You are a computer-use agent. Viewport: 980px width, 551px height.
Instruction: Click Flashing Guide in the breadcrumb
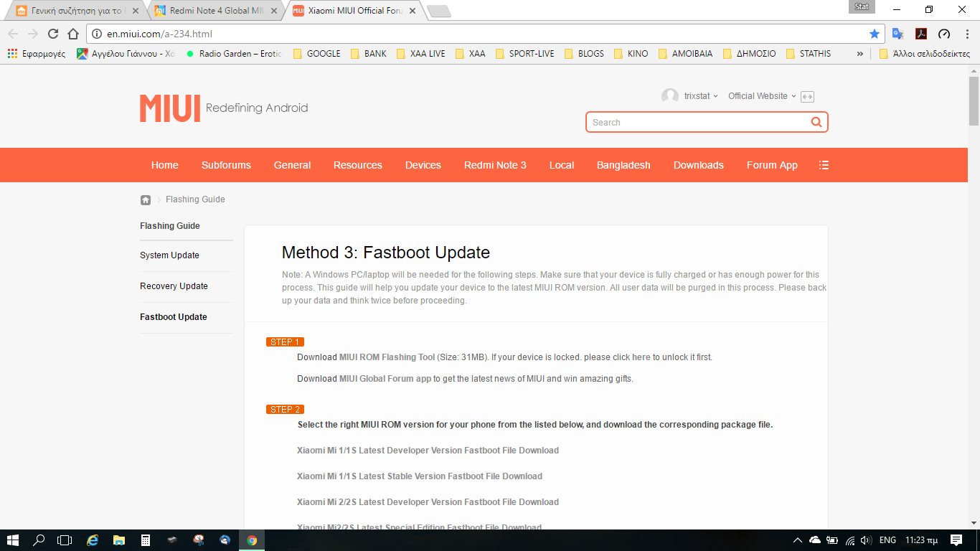pyautogui.click(x=195, y=199)
